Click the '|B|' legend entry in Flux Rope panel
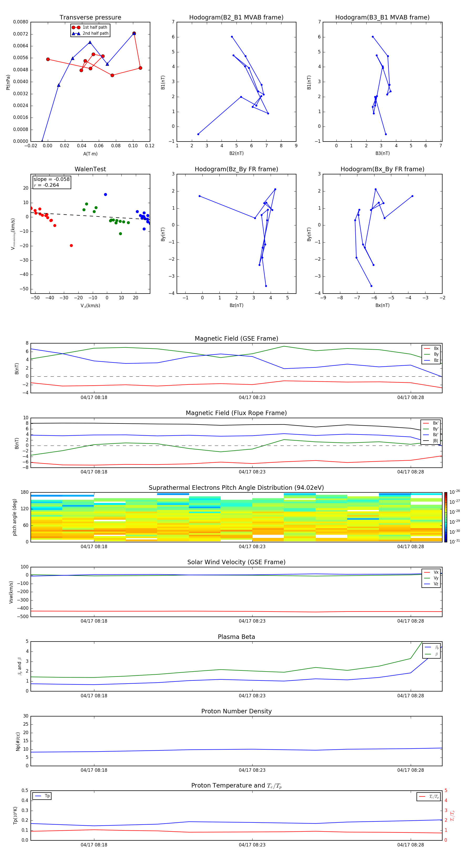This screenshot has width=473, height=868. 431,441
